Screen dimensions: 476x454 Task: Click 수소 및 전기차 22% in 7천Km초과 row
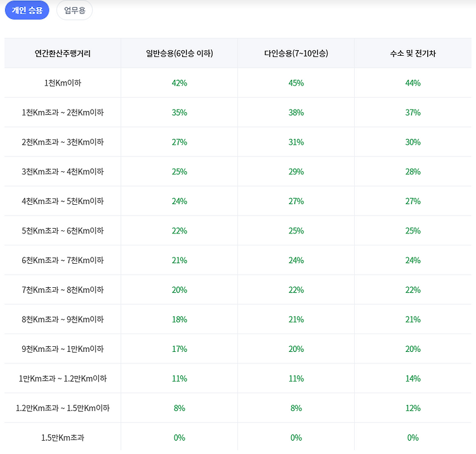click(x=413, y=290)
